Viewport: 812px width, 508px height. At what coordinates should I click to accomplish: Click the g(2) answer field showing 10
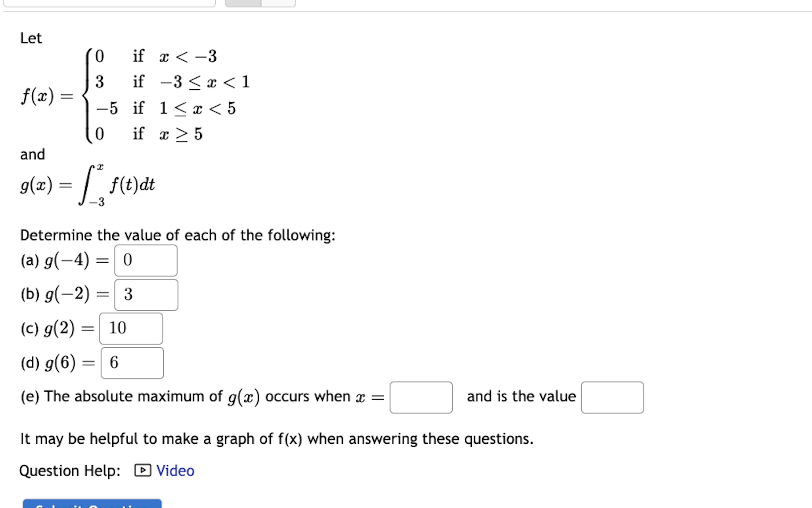pyautogui.click(x=131, y=329)
